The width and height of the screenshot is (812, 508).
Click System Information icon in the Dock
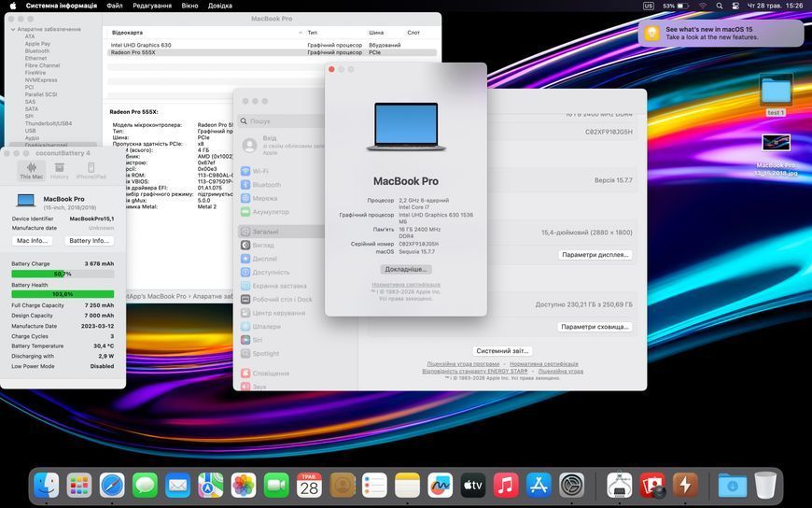tap(620, 486)
